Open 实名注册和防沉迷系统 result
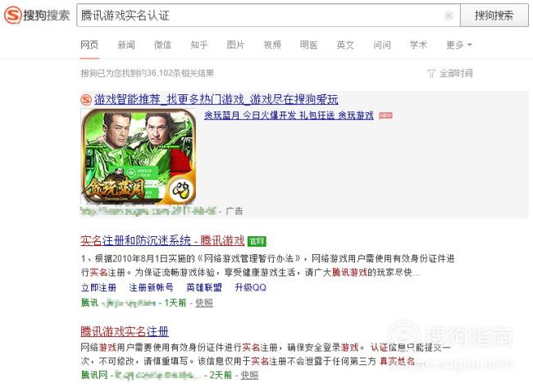Viewport: 533px width, 392px height. [x=162, y=241]
